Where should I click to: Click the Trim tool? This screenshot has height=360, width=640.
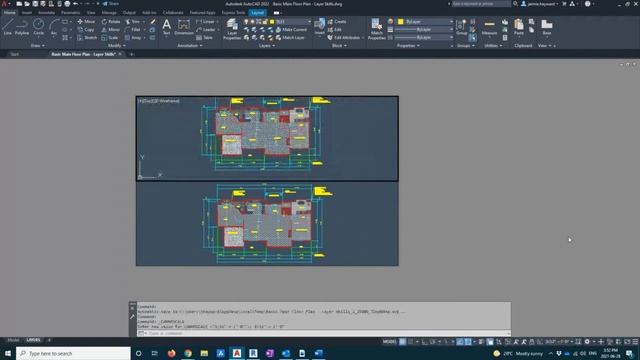[133, 21]
